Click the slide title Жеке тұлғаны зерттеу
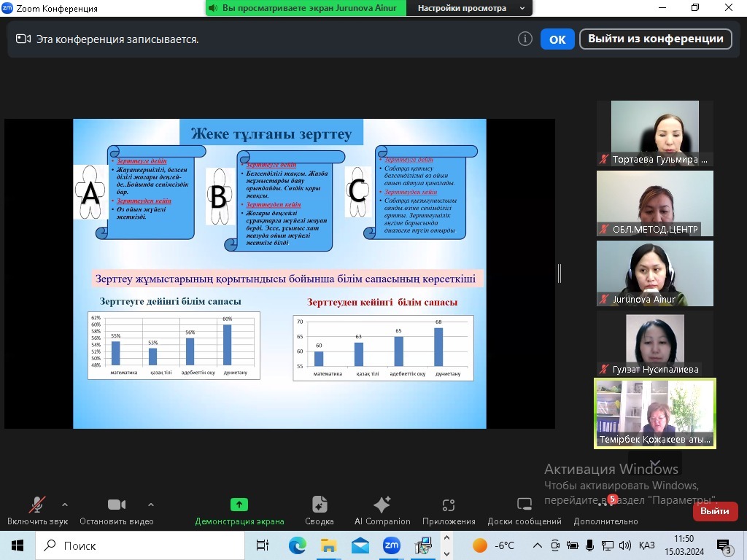This screenshot has width=747, height=560. point(271,133)
